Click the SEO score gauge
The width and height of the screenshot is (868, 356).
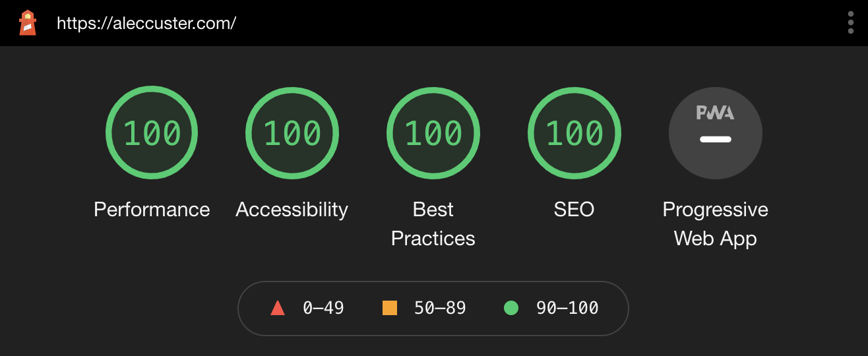(x=574, y=133)
